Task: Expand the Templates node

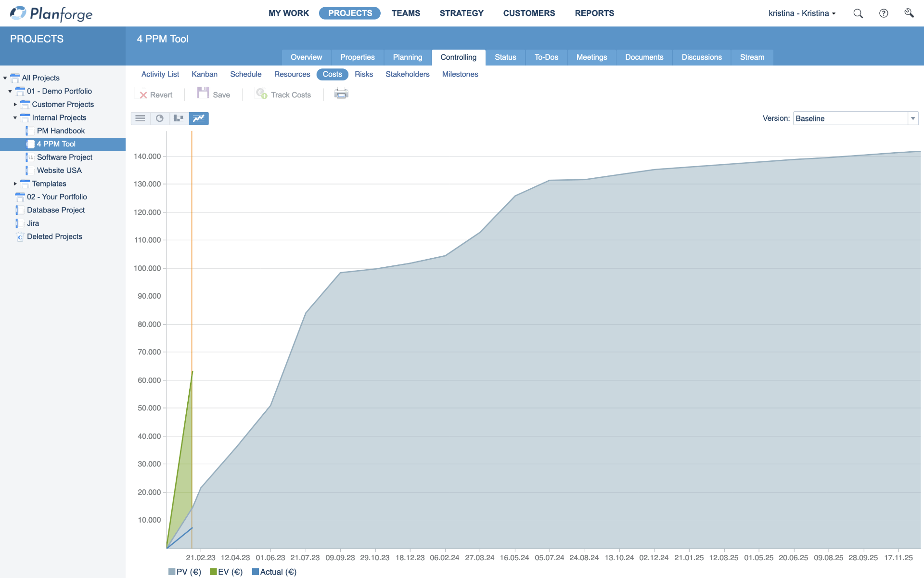Action: (15, 184)
